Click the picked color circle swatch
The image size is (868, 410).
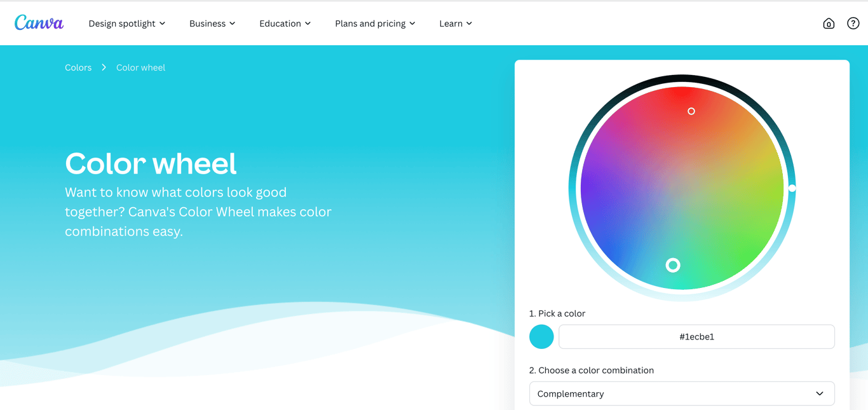click(x=541, y=336)
